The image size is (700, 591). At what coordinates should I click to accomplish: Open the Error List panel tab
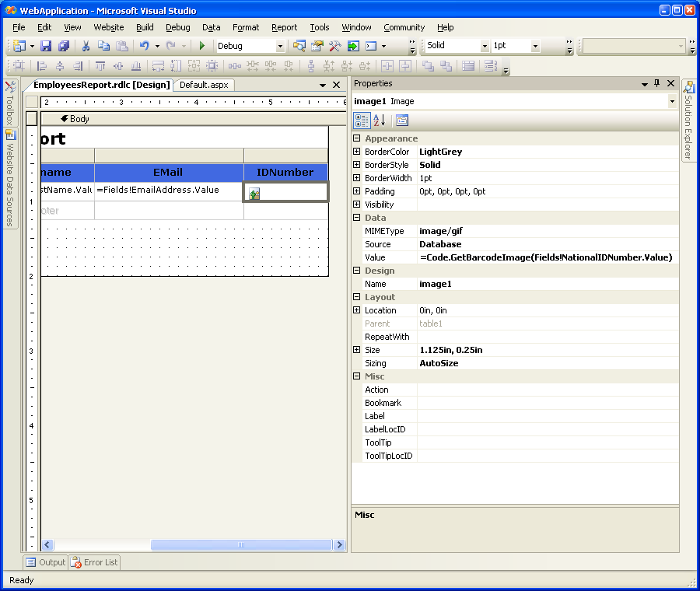[94, 562]
